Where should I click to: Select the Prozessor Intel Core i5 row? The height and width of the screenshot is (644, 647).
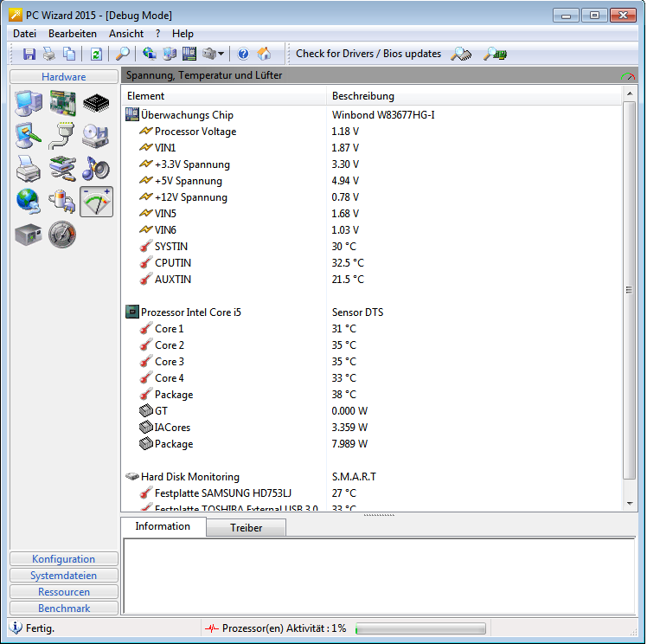371,312
